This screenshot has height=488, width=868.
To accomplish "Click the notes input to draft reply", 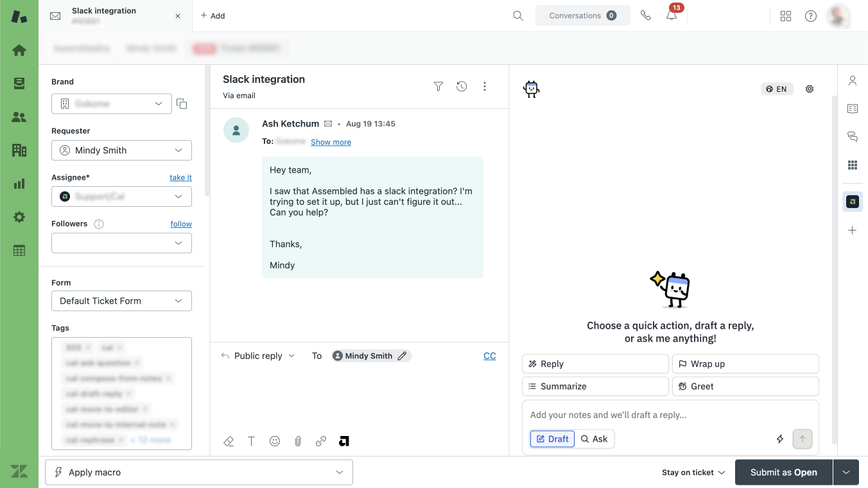I will pyautogui.click(x=670, y=415).
